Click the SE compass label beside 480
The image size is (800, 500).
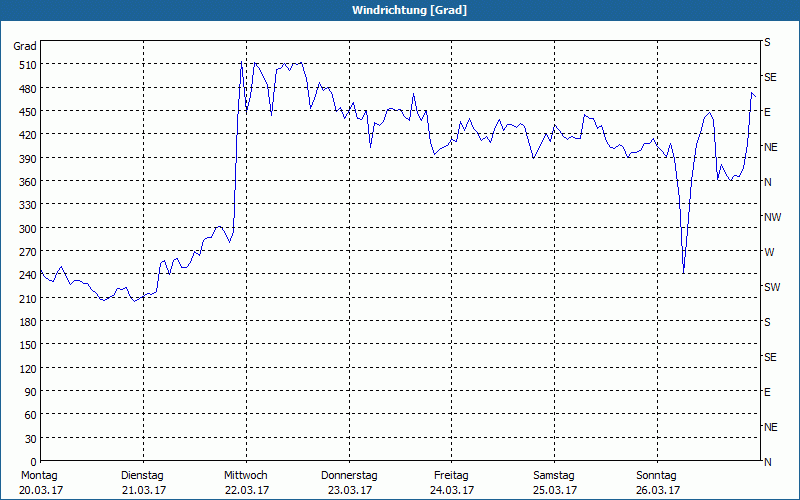(770, 77)
